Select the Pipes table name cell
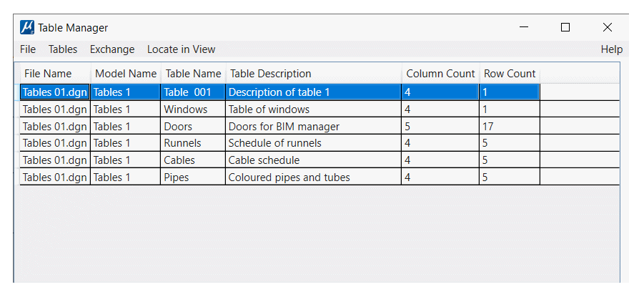Image resolution: width=644 pixels, height=297 pixels. (193, 177)
